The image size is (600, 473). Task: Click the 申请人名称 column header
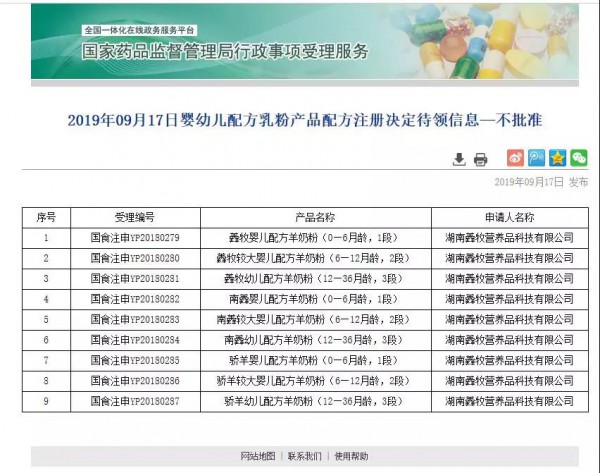[x=510, y=218]
